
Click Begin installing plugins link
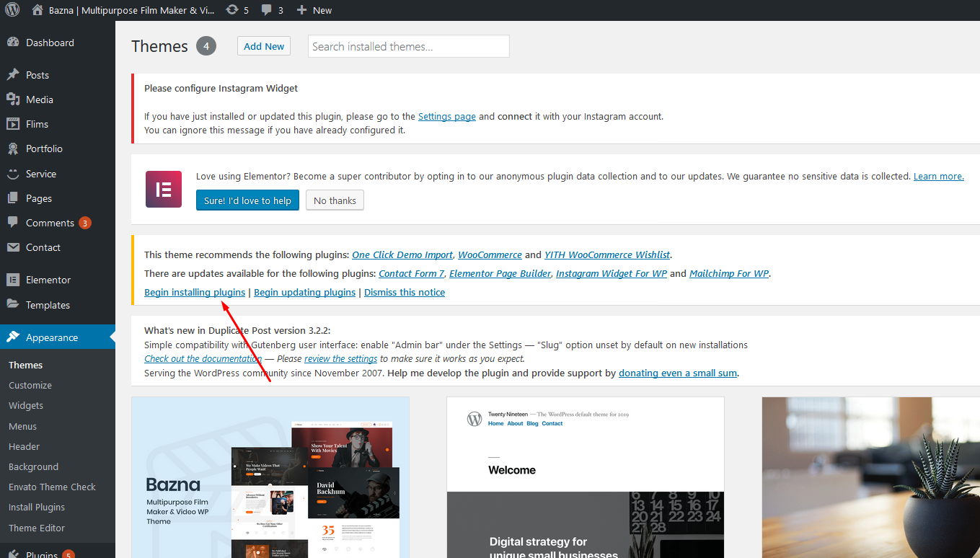(x=195, y=292)
